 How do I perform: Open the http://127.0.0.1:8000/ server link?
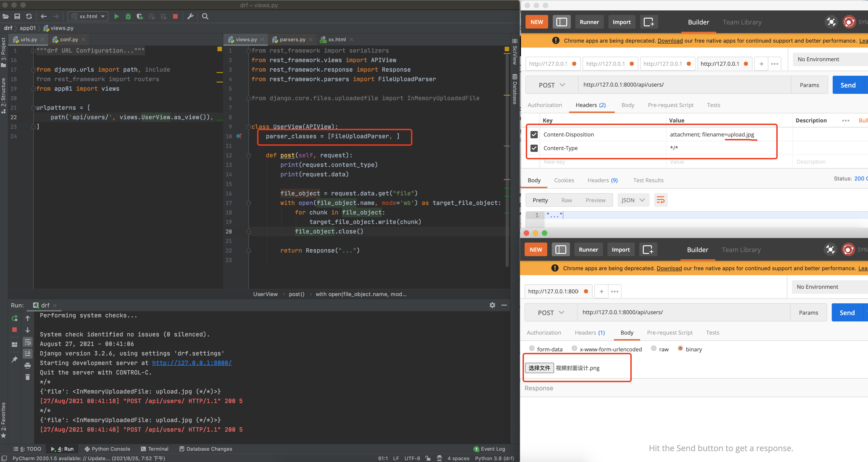[192, 363]
